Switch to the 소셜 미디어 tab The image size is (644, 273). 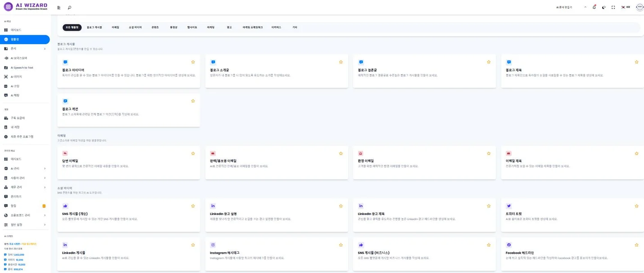(135, 27)
